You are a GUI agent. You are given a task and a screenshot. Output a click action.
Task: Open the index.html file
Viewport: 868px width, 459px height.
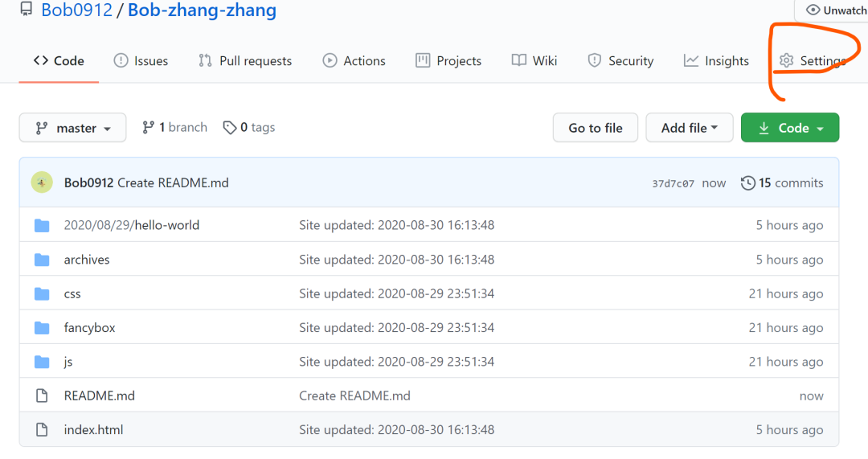point(93,429)
